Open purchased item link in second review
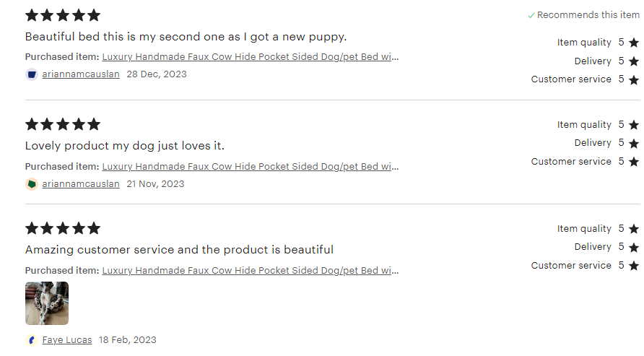The height and width of the screenshot is (356, 644). (250, 167)
